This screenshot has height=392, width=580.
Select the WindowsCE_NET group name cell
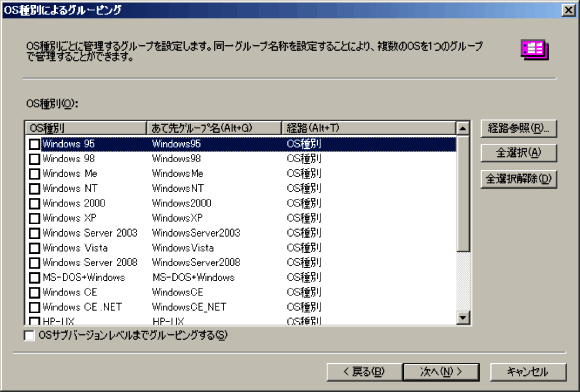pos(189,307)
